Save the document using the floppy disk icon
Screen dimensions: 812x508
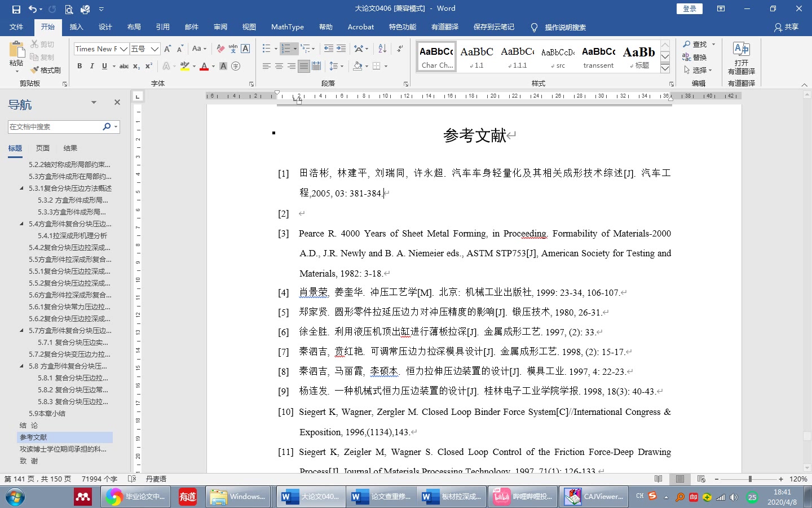point(16,9)
